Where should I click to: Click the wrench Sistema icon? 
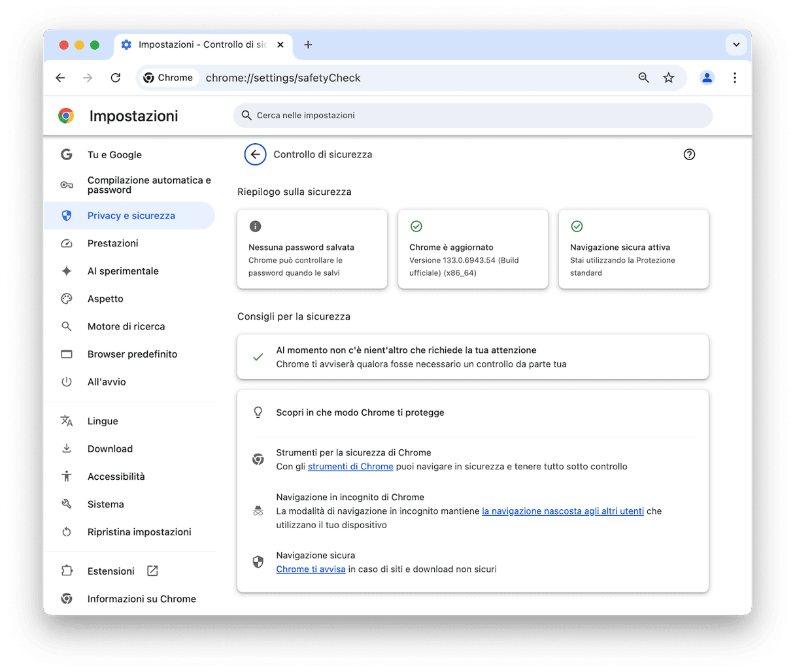click(x=67, y=504)
